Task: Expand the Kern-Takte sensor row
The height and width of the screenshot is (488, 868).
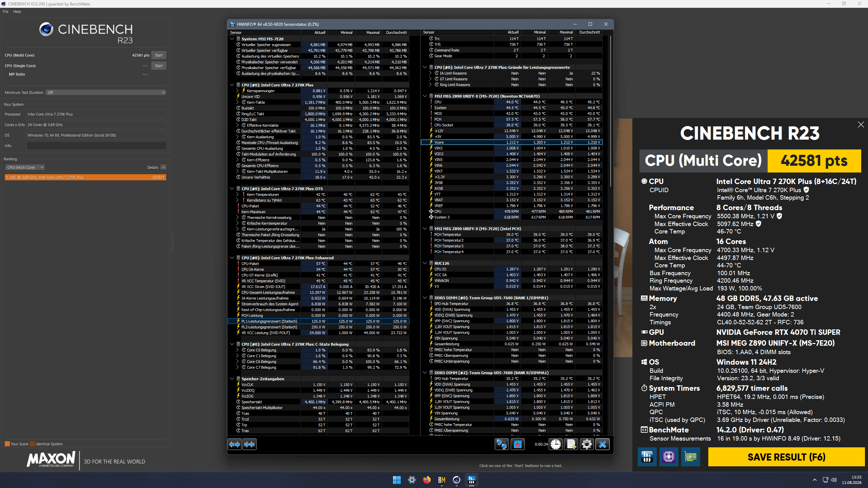Action: (237, 102)
